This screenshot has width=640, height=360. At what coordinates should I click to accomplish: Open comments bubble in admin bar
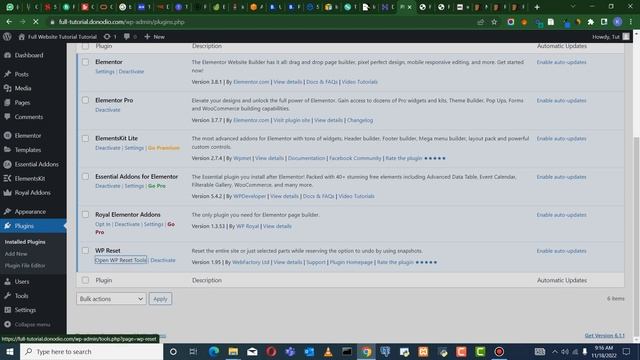pos(130,37)
